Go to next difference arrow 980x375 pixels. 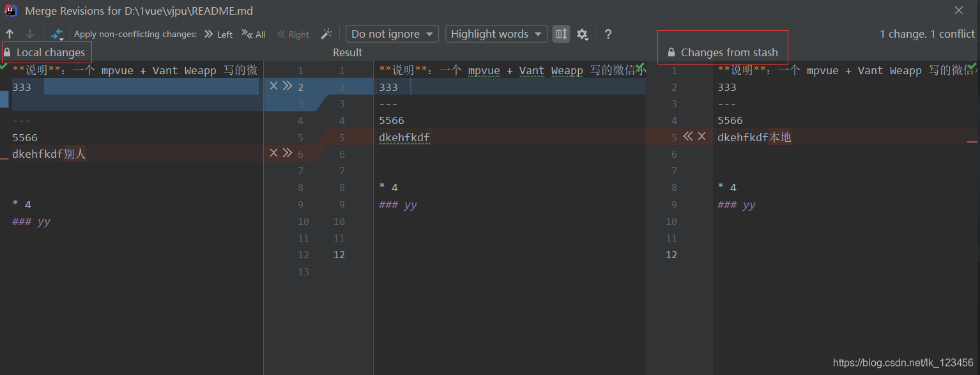[29, 34]
